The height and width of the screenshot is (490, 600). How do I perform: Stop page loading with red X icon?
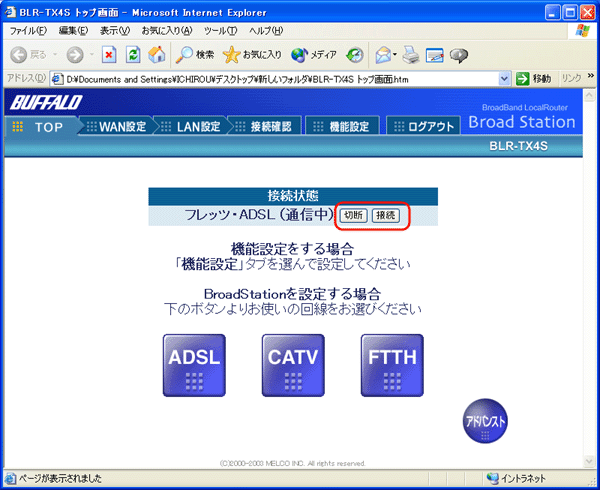109,55
